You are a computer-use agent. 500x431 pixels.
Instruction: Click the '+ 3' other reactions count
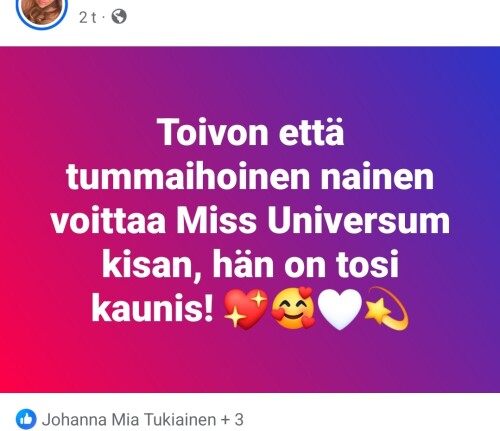[232, 420]
